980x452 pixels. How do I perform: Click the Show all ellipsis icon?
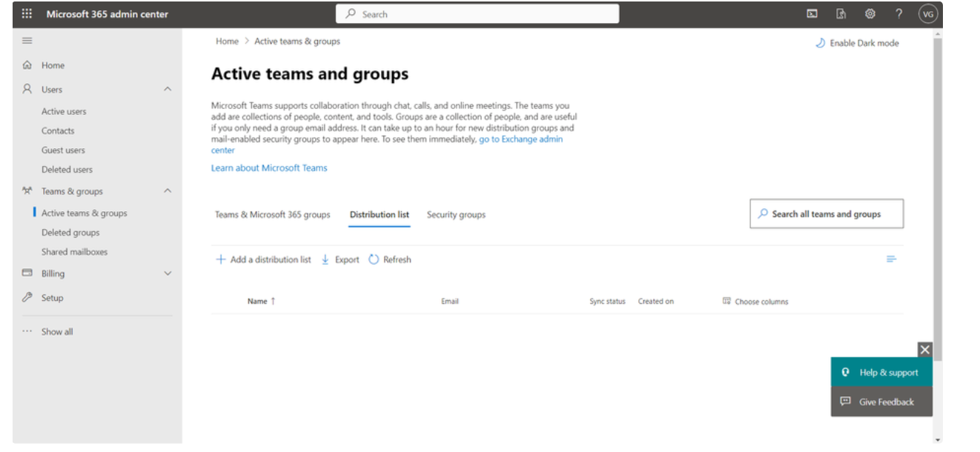coord(27,332)
